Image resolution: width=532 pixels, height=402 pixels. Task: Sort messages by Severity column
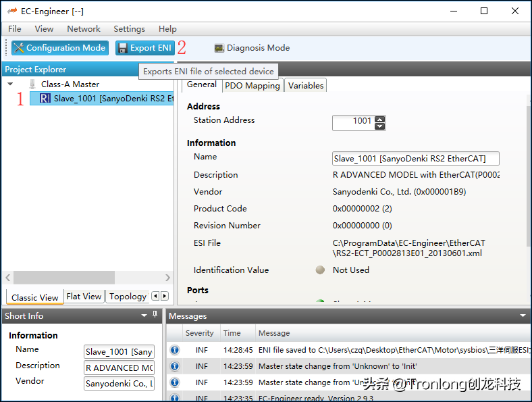[x=200, y=333]
